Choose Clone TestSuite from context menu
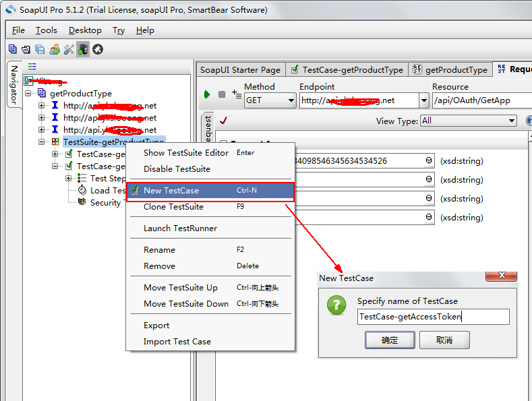 210,207
